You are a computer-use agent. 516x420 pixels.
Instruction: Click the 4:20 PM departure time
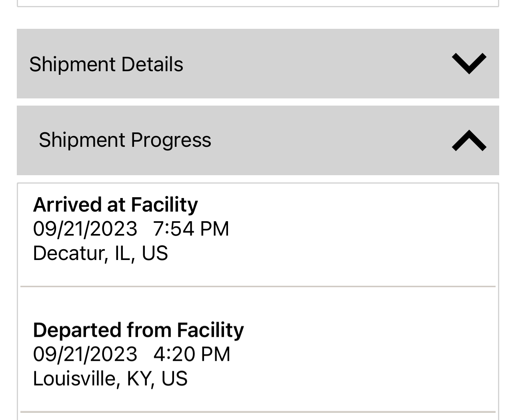192,354
